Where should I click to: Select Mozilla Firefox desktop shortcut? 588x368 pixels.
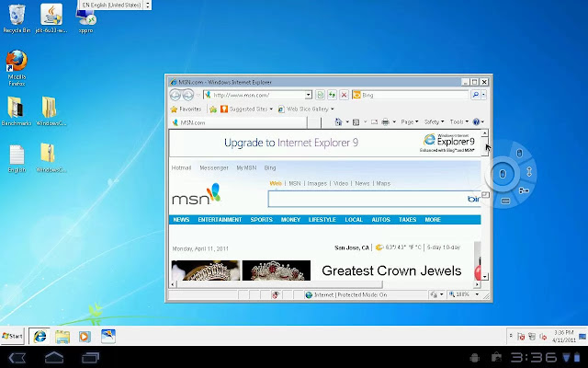17,68
